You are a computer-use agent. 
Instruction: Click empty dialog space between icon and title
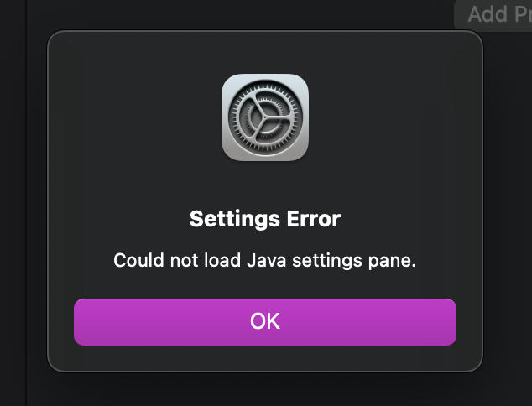click(x=265, y=185)
